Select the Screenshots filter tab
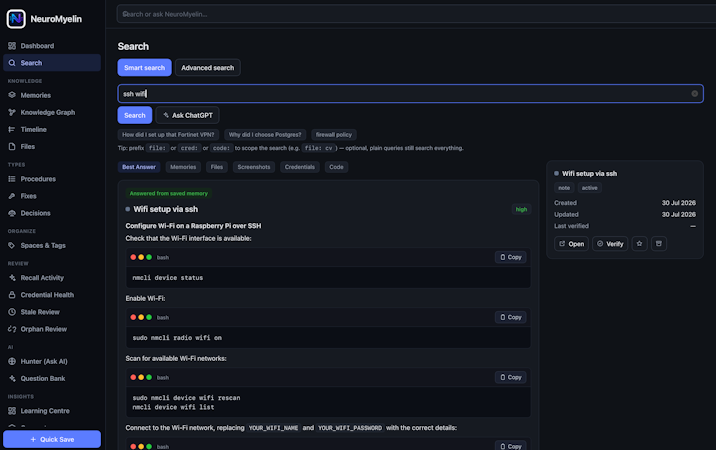Viewport: 716px width, 450px height. coord(254,167)
